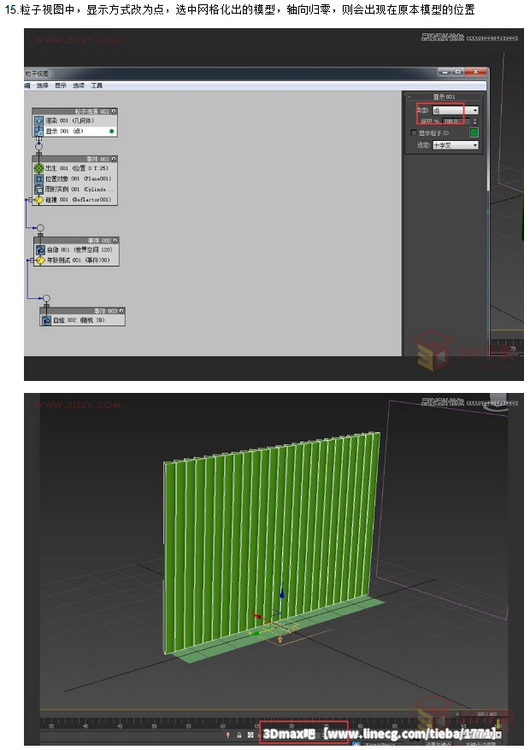Click the yellow 年龄测试 001 test icon
This screenshot has width=530, height=750.
pos(41,260)
